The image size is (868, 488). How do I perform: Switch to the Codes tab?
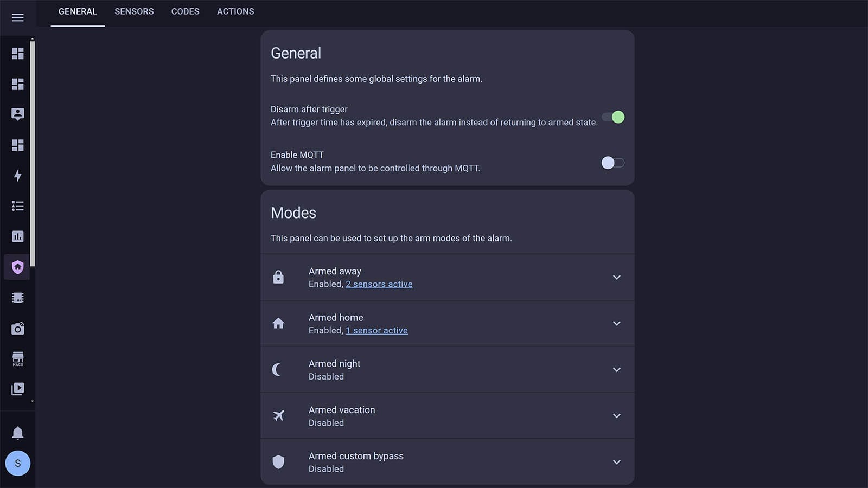[x=185, y=11]
